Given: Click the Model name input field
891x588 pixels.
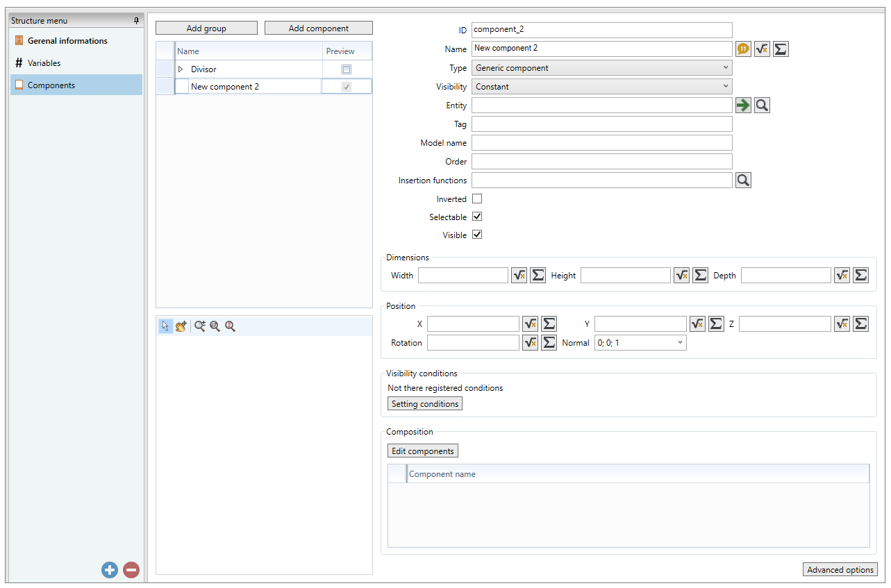Looking at the screenshot, I should (602, 143).
